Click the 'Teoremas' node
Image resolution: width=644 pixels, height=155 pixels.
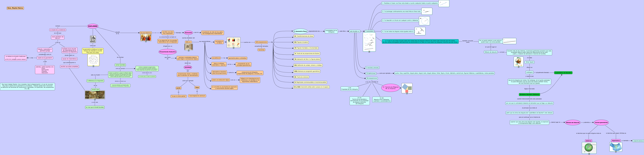click(x=261, y=50)
